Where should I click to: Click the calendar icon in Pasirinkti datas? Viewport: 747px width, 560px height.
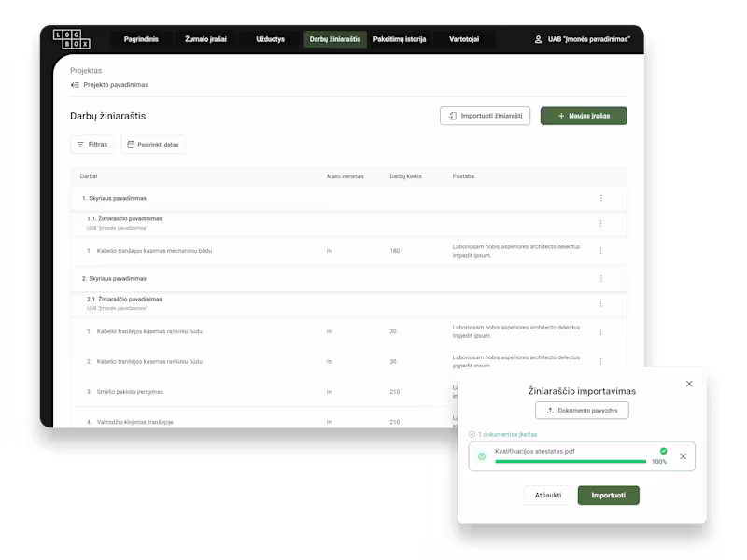tap(131, 145)
